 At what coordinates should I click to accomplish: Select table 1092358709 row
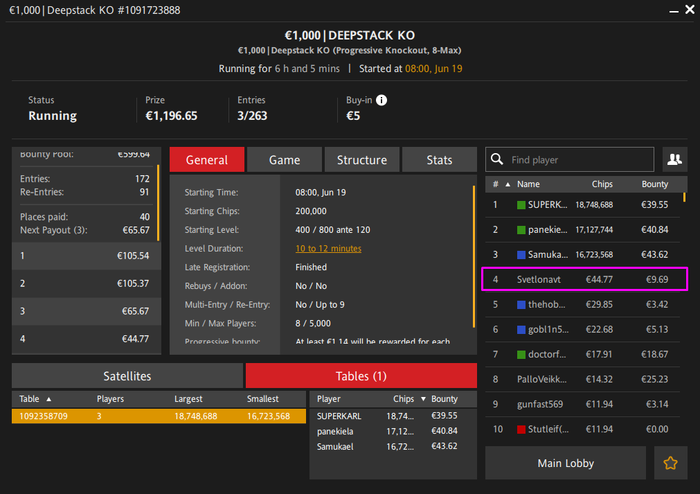coord(158,416)
